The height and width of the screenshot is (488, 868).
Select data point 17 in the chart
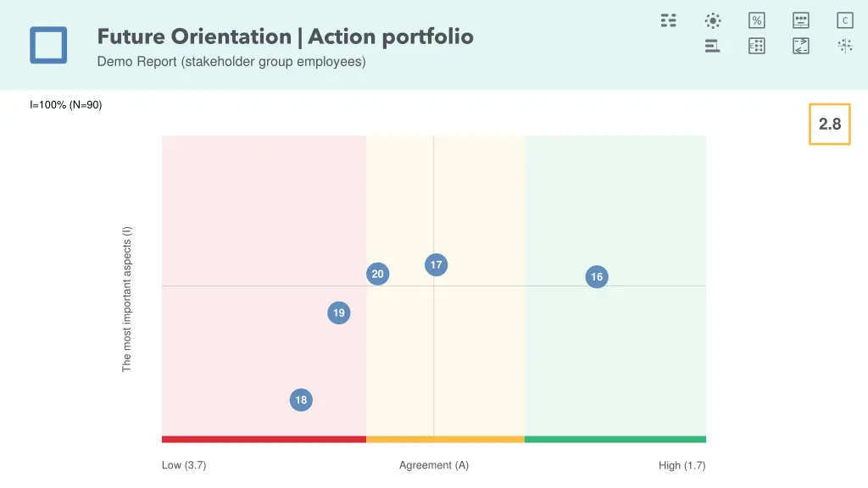coord(436,265)
